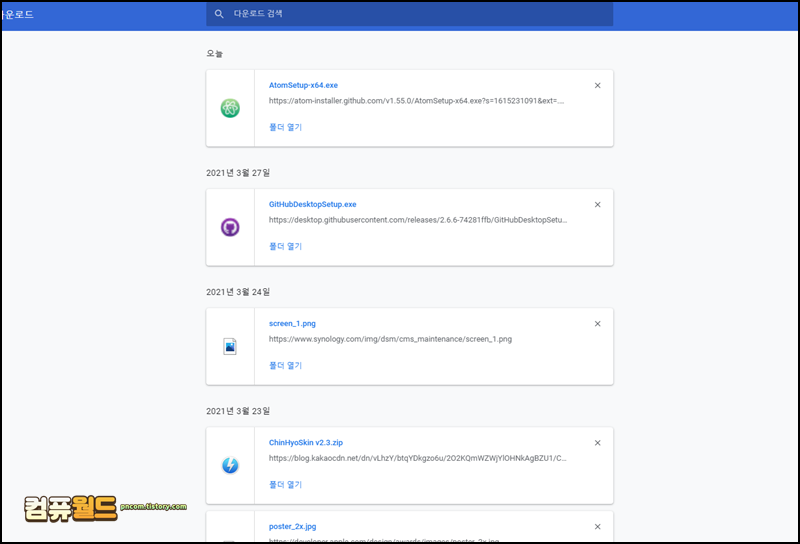
Task: Click the search magnifier icon
Action: (x=219, y=14)
